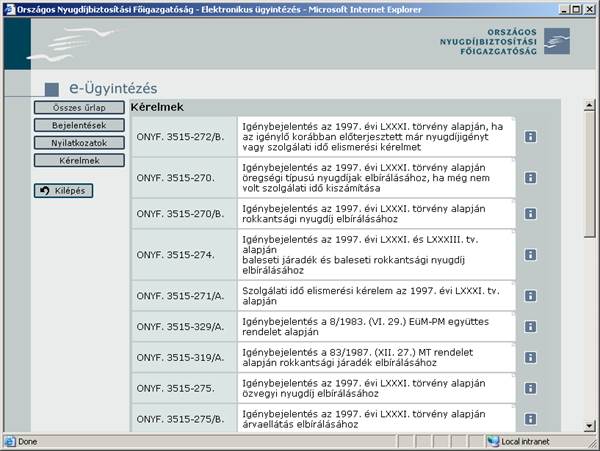Click info icon for ONYF. 3515-271/A.
The height and width of the screenshot is (451, 600).
[x=531, y=297]
